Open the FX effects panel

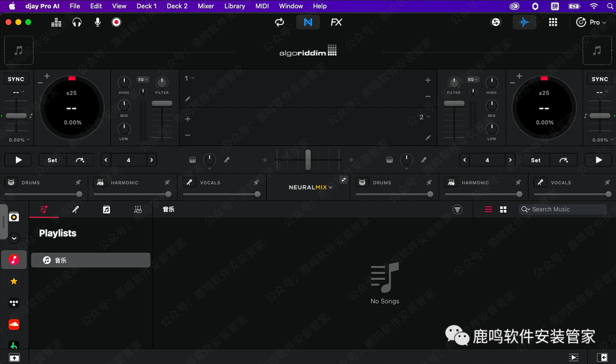(336, 22)
